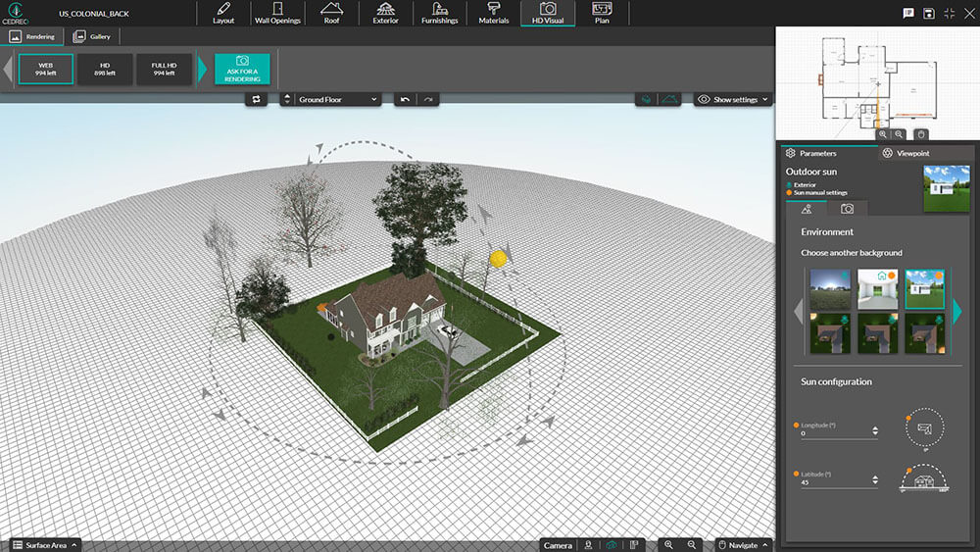Open the Materials step

(x=493, y=13)
